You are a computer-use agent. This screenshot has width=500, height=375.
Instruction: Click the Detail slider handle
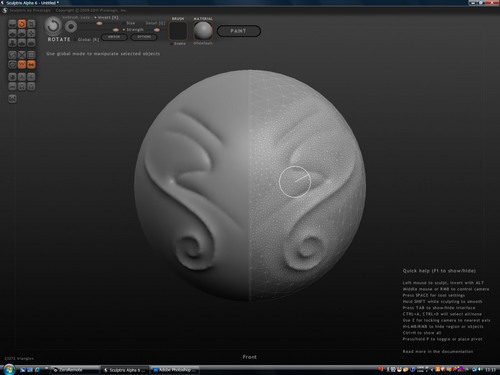pos(157,30)
